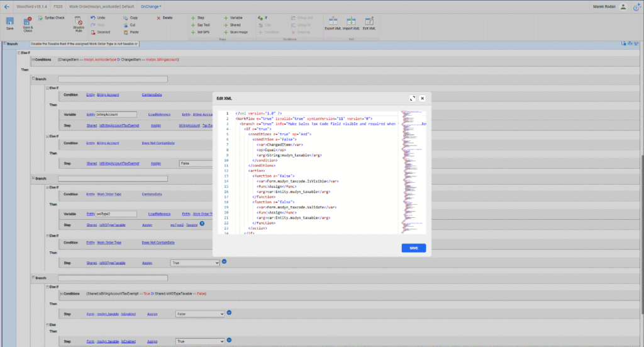
Task: Expand the Edit XML dialog to fullscreen
Action: pos(413,98)
